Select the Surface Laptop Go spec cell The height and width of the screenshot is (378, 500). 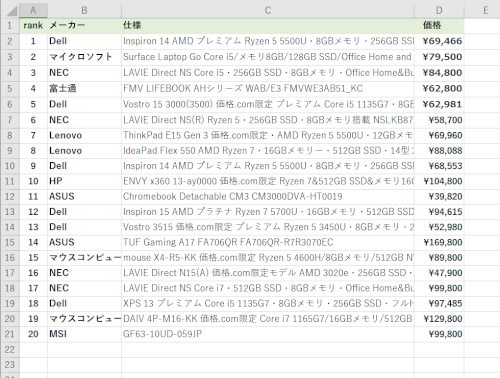[x=268, y=57]
